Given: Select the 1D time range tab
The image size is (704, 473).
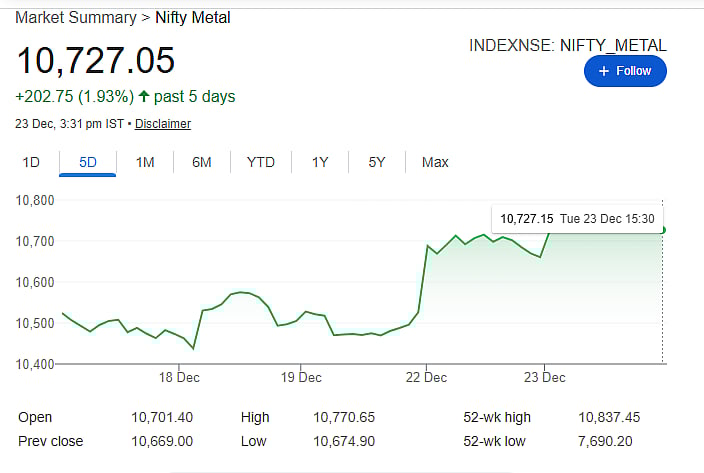Looking at the screenshot, I should coord(31,162).
